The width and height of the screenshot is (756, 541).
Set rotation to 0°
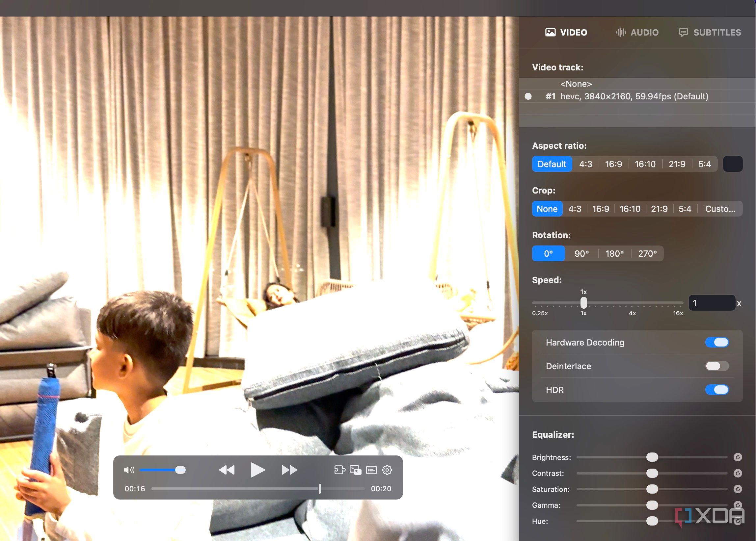548,253
